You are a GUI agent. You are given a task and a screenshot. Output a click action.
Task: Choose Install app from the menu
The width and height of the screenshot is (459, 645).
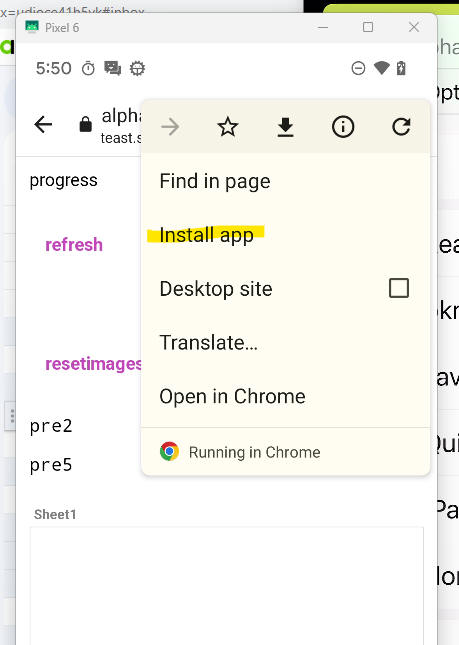pos(285,235)
